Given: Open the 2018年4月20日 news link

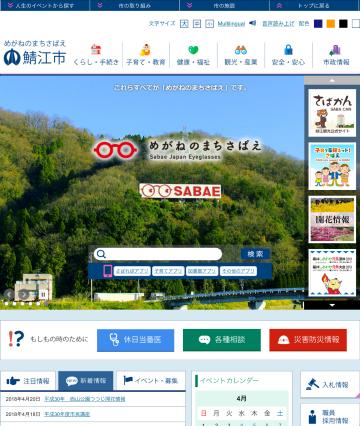Looking at the screenshot, I should point(85,399).
